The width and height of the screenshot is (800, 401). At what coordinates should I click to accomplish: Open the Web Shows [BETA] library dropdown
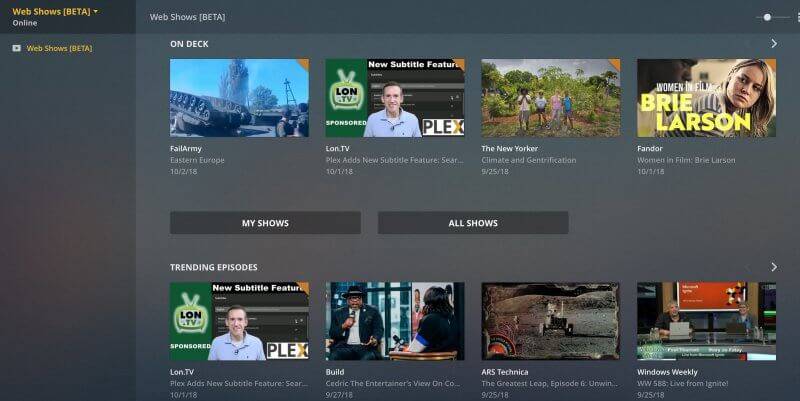pyautogui.click(x=55, y=12)
